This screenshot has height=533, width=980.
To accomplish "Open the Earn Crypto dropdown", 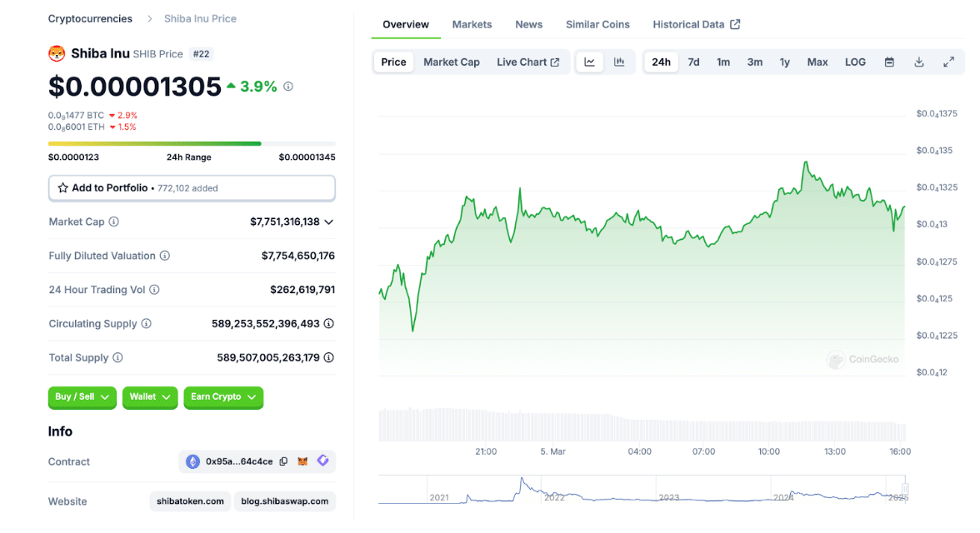I will pos(222,397).
